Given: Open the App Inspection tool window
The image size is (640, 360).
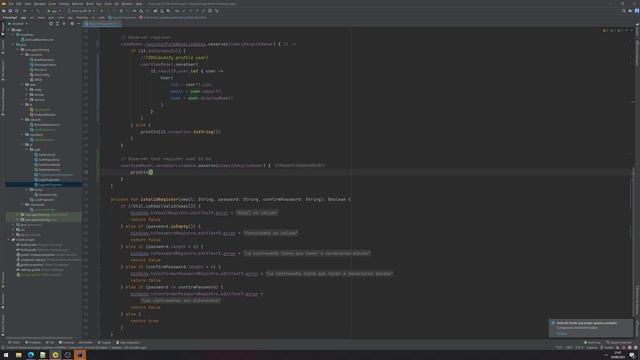Looking at the screenshot, I should 128,342.
